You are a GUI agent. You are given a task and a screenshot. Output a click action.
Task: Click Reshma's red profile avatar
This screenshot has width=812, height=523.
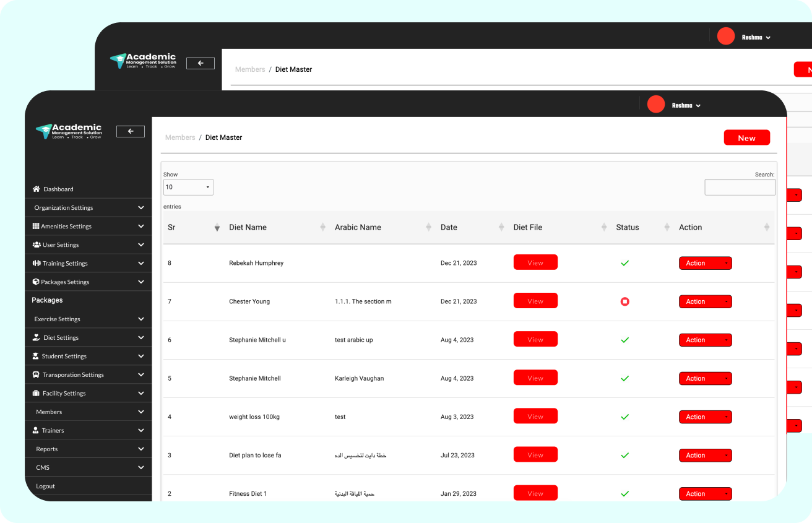(655, 104)
